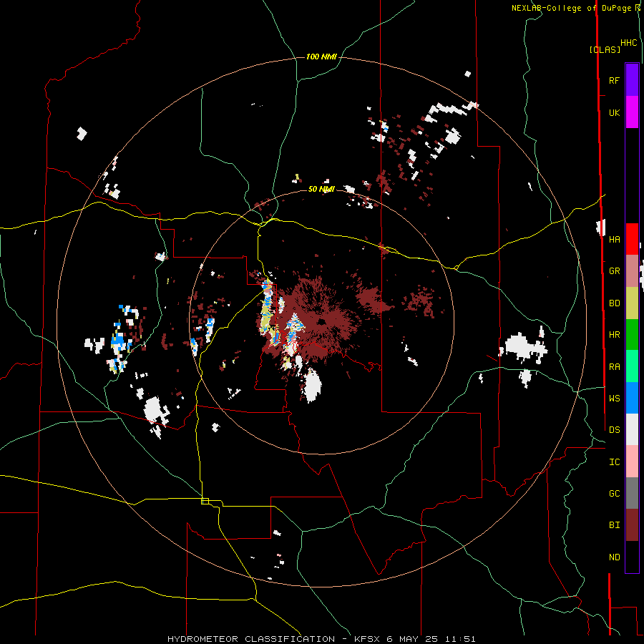Click the HYDROMETEOR CLASSIFICATION caption at bottom
This screenshot has width=644, height=644.
[x=251, y=639]
